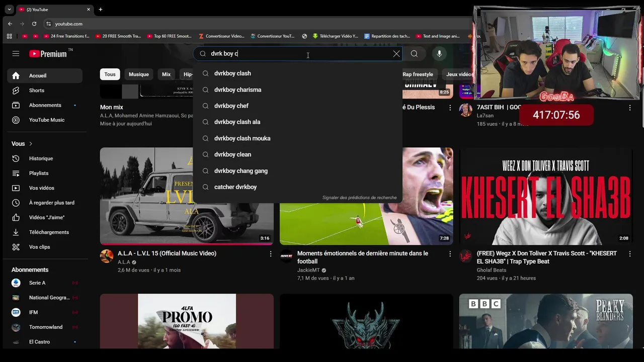Choose the suggestion "dvrkboy clean"
The height and width of the screenshot is (362, 644).
pyautogui.click(x=297, y=154)
